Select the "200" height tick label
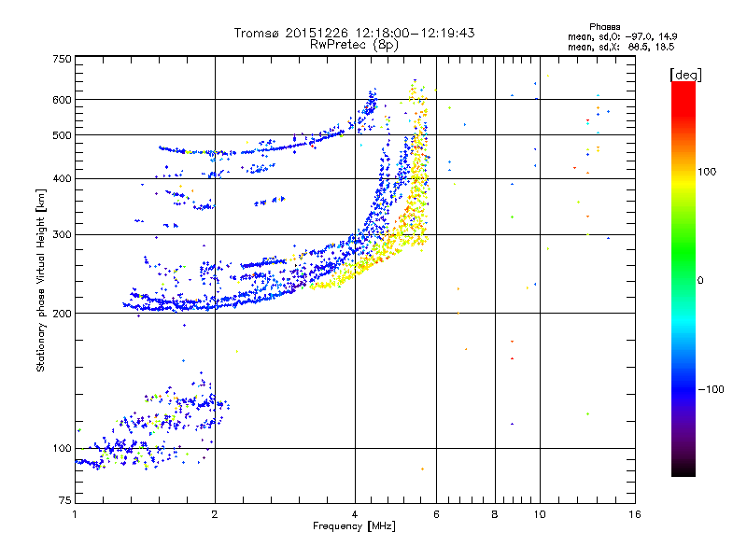747x560 pixels. [x=62, y=314]
